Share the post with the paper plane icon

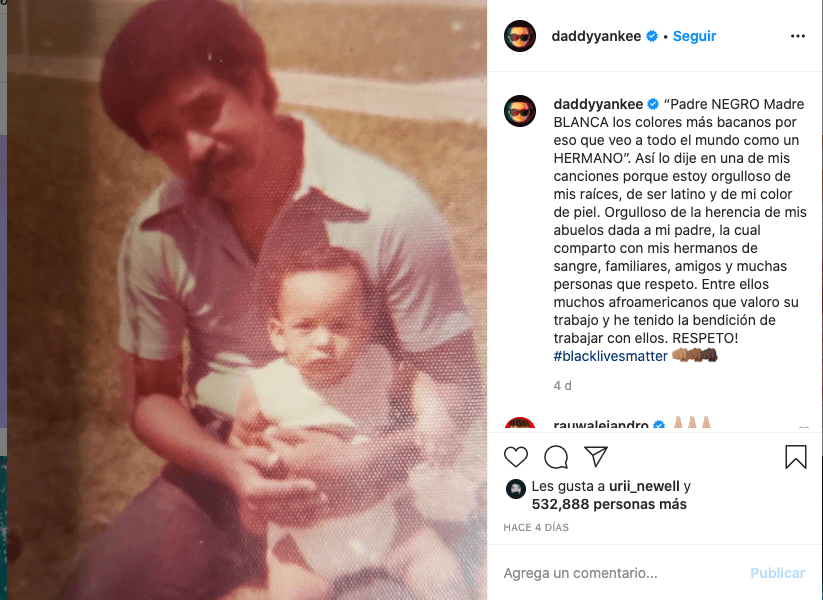click(x=596, y=457)
